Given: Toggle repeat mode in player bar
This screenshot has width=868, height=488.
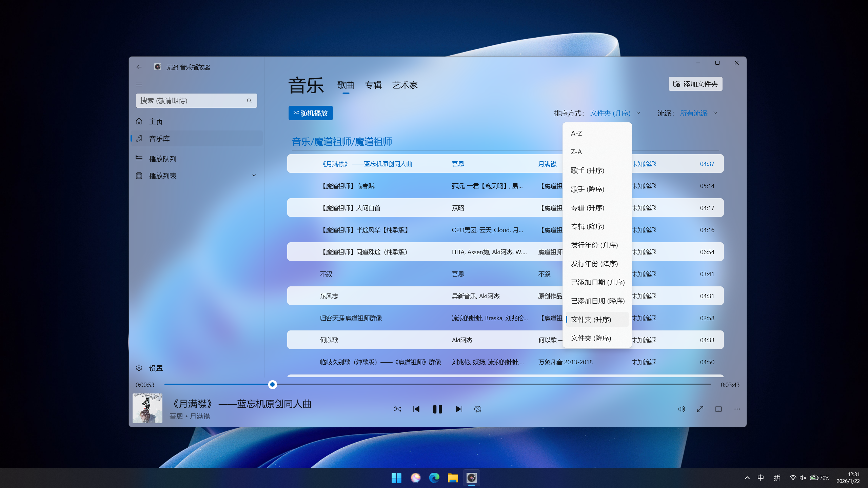Looking at the screenshot, I should click(x=478, y=409).
